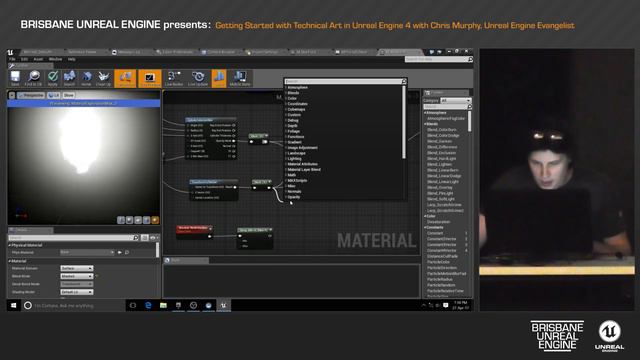Collapse the Physical Material section
This screenshot has width=640, height=360.
coord(26,245)
